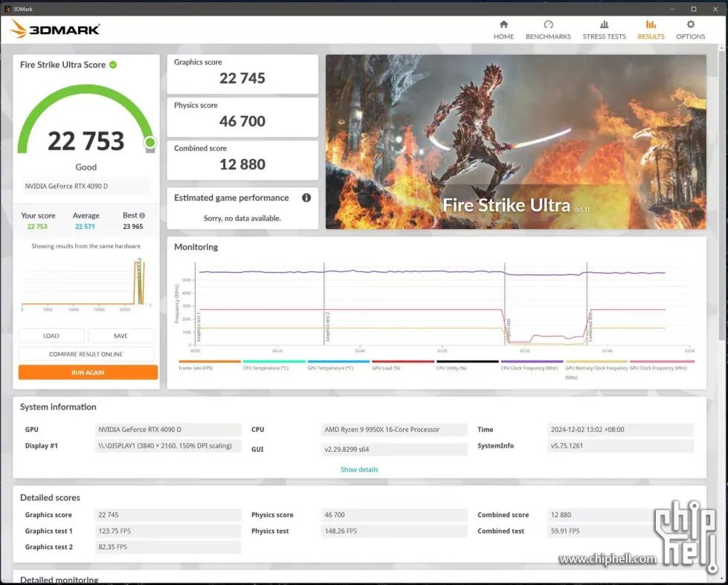Screen dimensions: 728x585
Task: Click the green validation checkmark beside Fire Strike Ultra Score
Action: coord(113,65)
